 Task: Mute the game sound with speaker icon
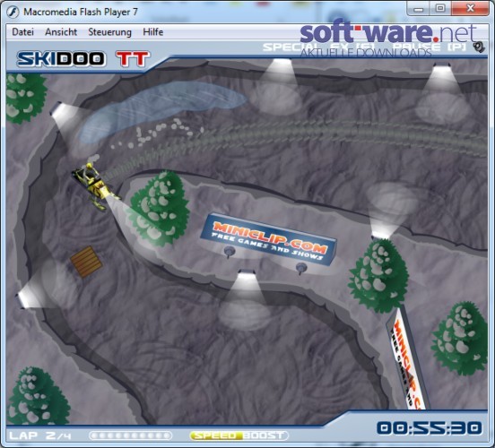(479, 47)
